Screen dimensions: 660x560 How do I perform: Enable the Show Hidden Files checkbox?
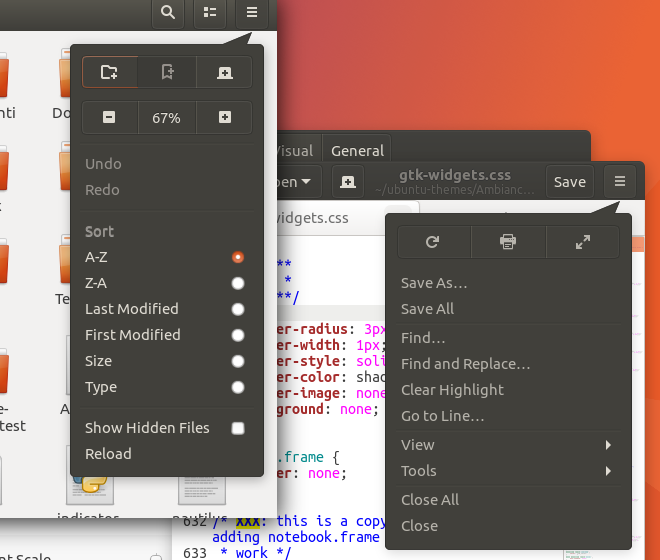pyautogui.click(x=238, y=428)
